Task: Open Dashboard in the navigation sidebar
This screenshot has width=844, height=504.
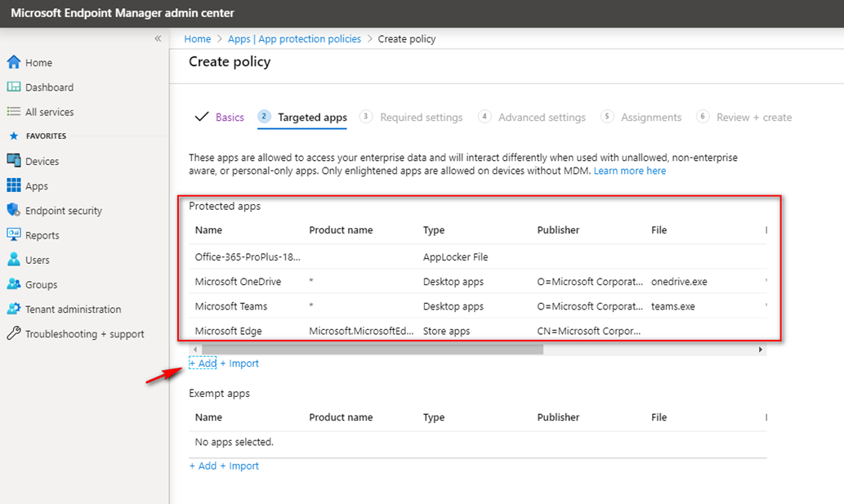Action: (50, 87)
